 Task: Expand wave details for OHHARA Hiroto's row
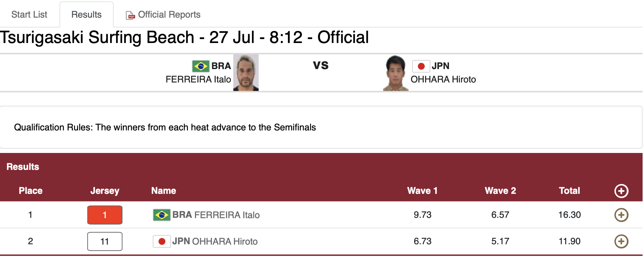point(621,241)
